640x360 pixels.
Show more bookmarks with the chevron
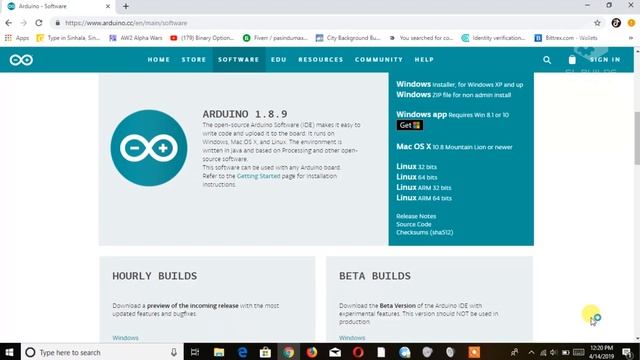pos(631,38)
